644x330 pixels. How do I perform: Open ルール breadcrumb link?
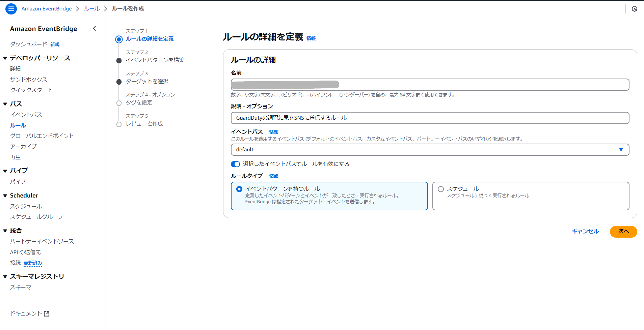(92, 9)
